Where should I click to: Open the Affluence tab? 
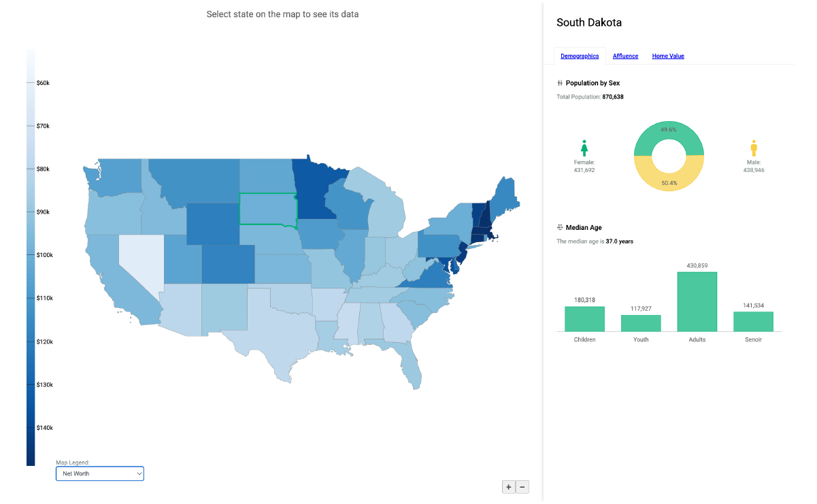pyautogui.click(x=625, y=56)
